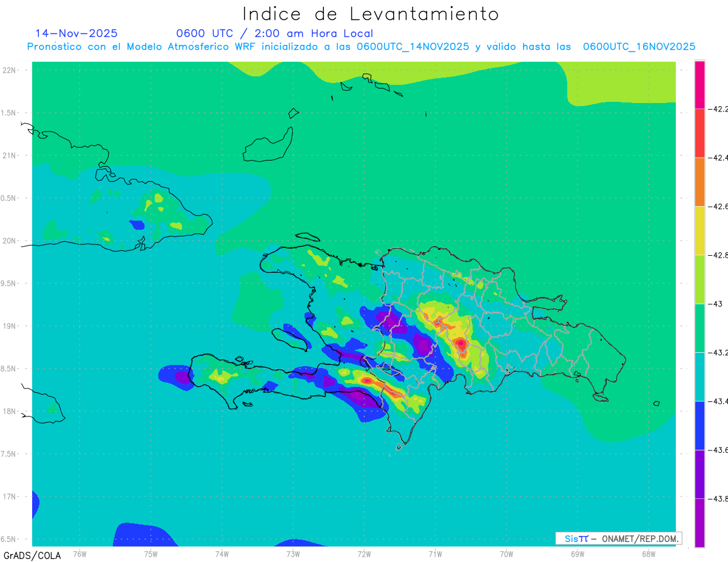Click the '17N' latitude label
The width and height of the screenshot is (728, 562).
click(10, 497)
